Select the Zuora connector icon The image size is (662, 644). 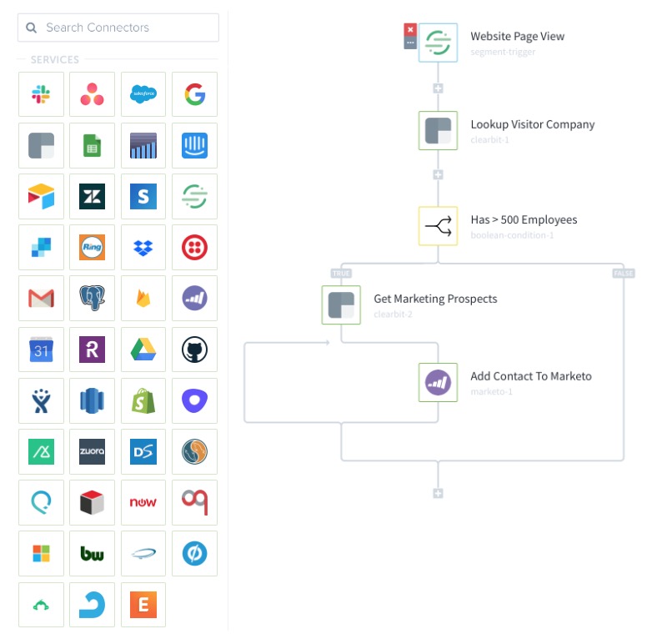point(92,451)
